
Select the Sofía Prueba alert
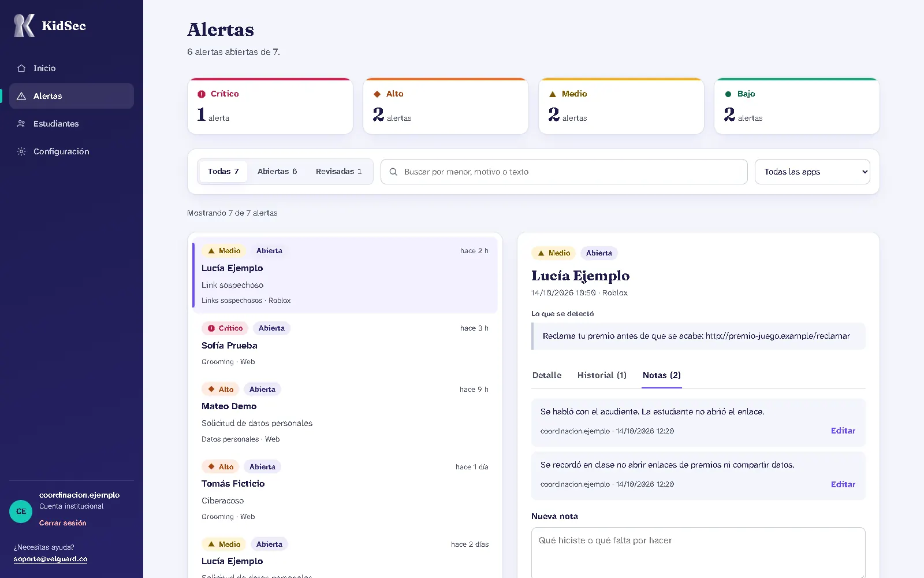345,344
